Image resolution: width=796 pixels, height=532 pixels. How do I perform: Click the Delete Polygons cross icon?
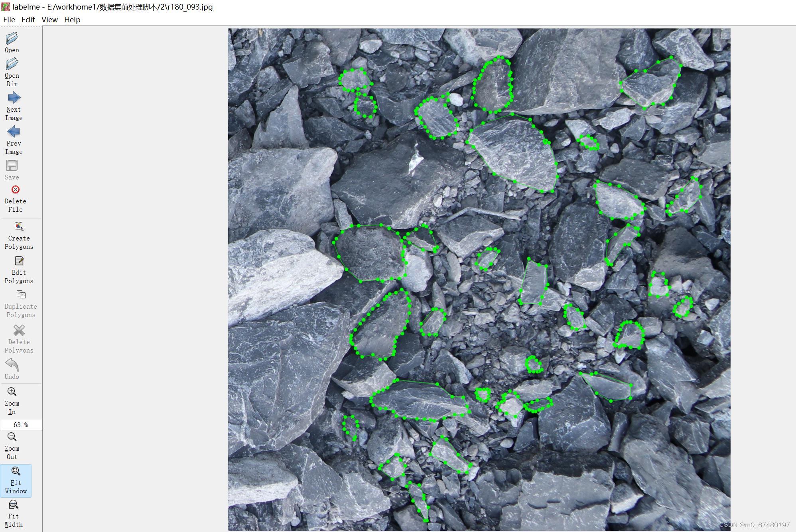point(19,330)
